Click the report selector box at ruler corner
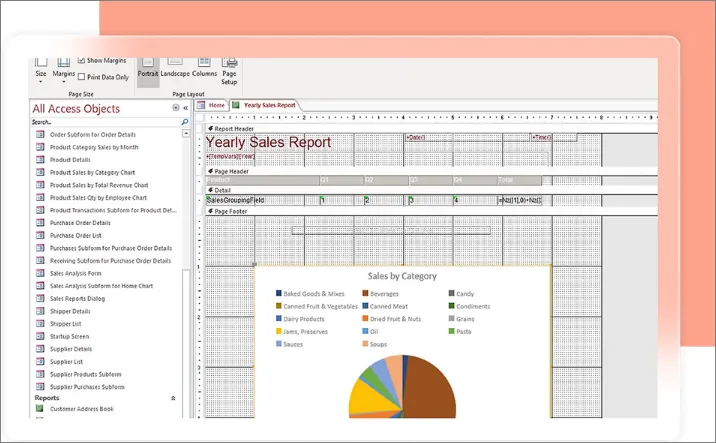The image size is (716, 443). pyautogui.click(x=200, y=117)
